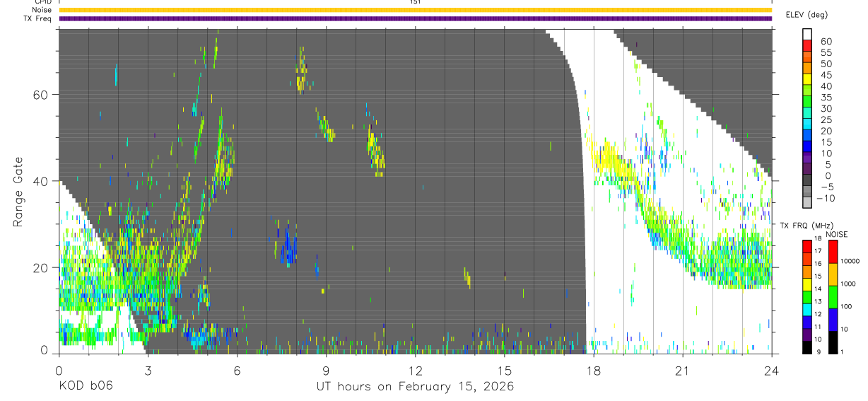This screenshot has width=868, height=401.
Task: Click the 'Range Gate' axis label
Action: tap(19, 191)
